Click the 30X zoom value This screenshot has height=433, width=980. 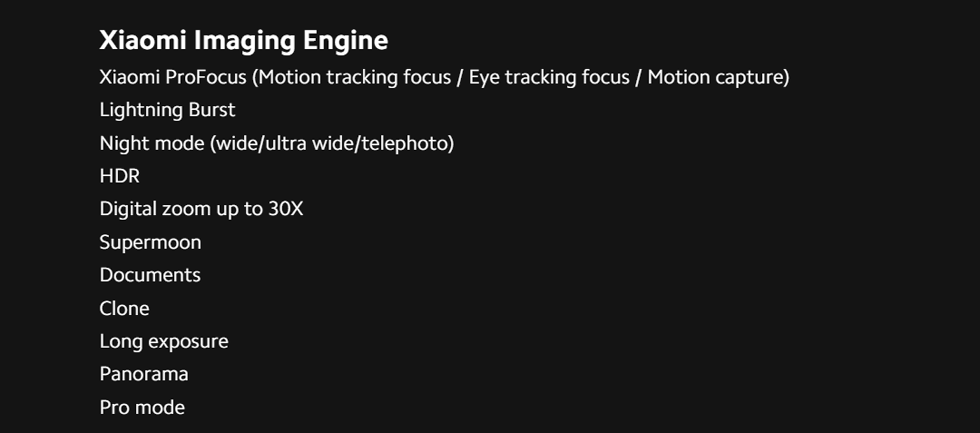(x=286, y=209)
